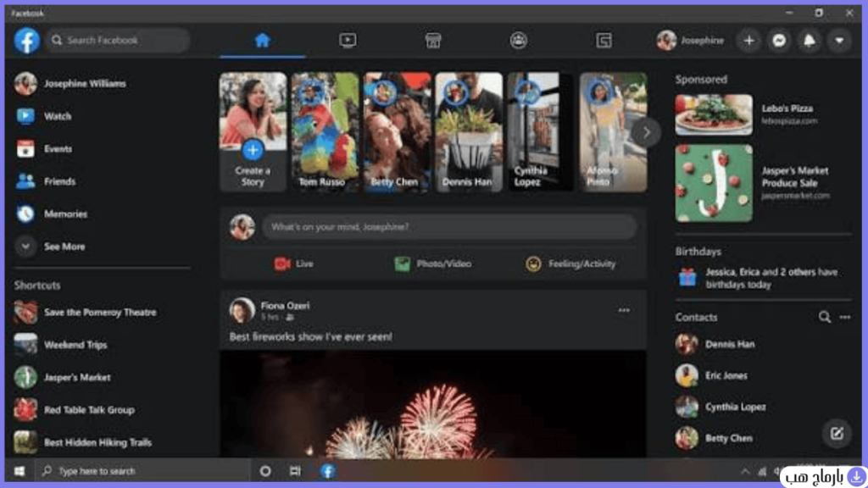Expand the account dropdown arrow
Screen dimensions: 868x488
[x=839, y=41]
